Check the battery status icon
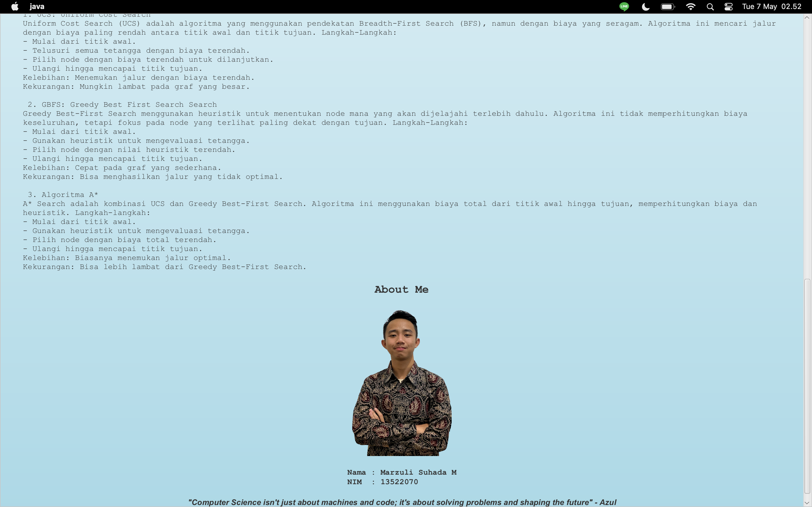812x507 pixels. click(667, 6)
